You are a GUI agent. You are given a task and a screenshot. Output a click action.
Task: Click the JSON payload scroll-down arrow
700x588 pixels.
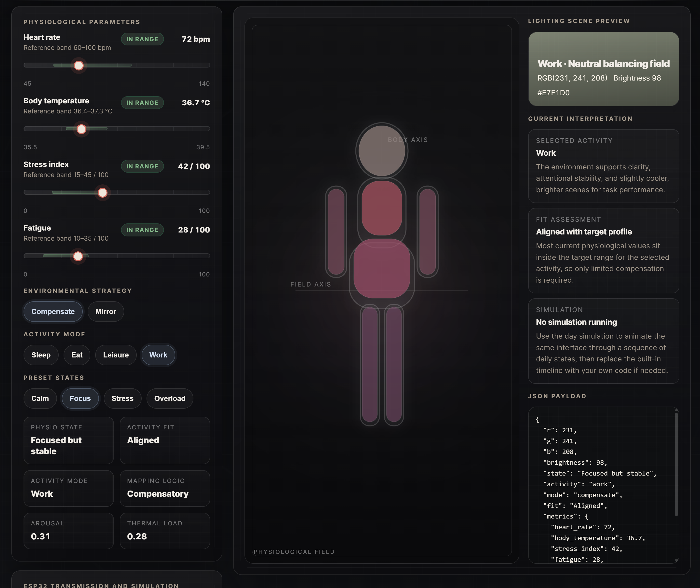click(676, 561)
